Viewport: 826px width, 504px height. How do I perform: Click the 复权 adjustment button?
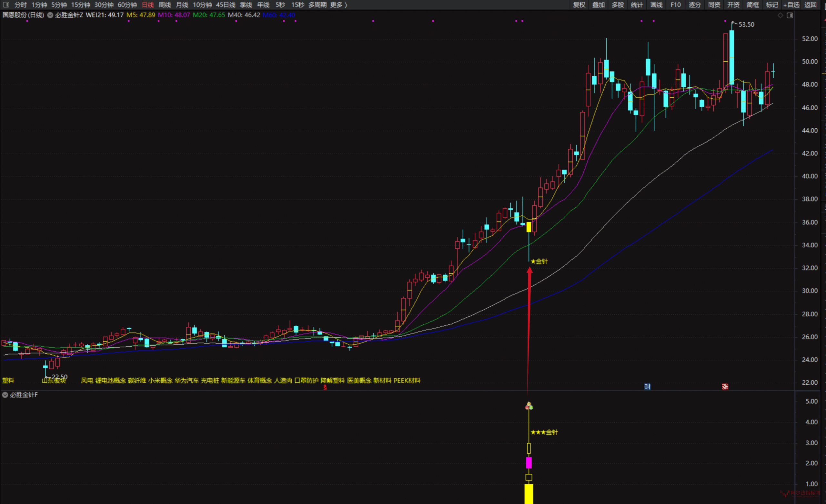pos(579,5)
